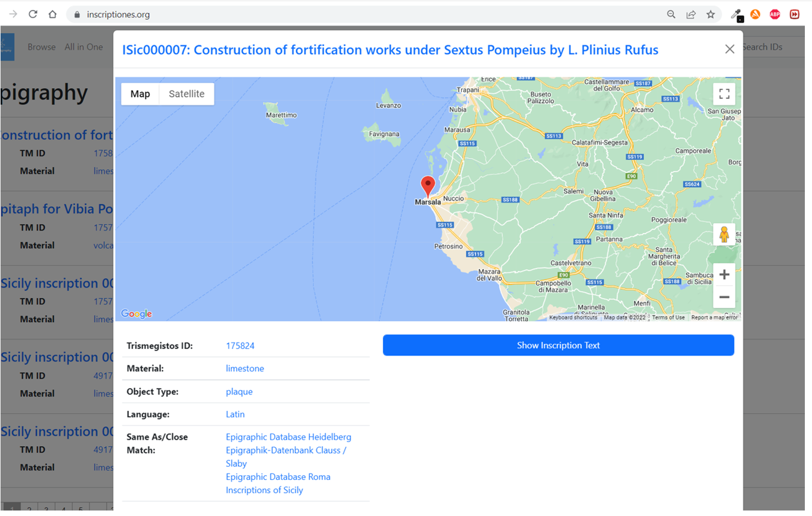Screen dimensions: 812x516
Task: Select the Map view type
Action: pos(140,94)
